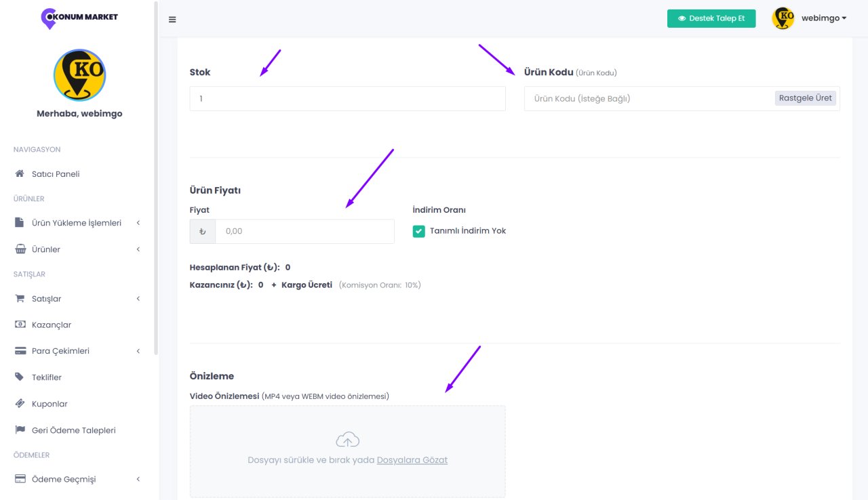868x500 pixels.
Task: Click Hesaplanan Fiyat label text
Action: tap(235, 268)
